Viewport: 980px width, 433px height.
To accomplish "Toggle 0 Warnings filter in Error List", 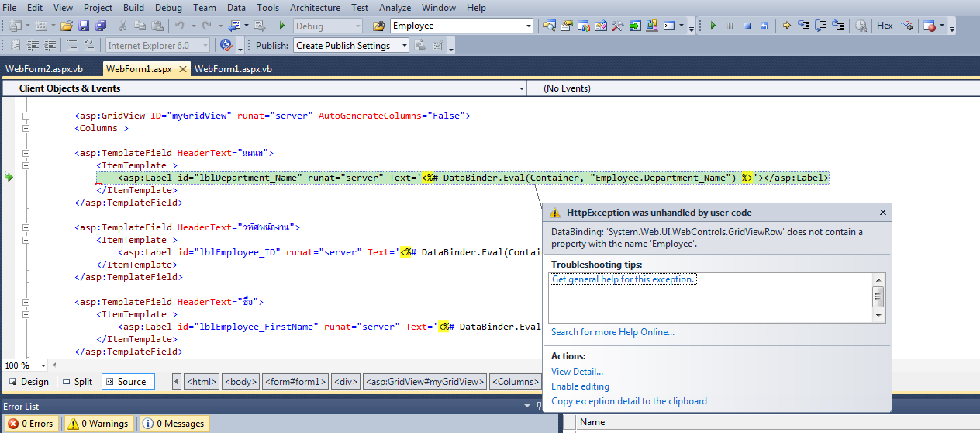I will (98, 424).
